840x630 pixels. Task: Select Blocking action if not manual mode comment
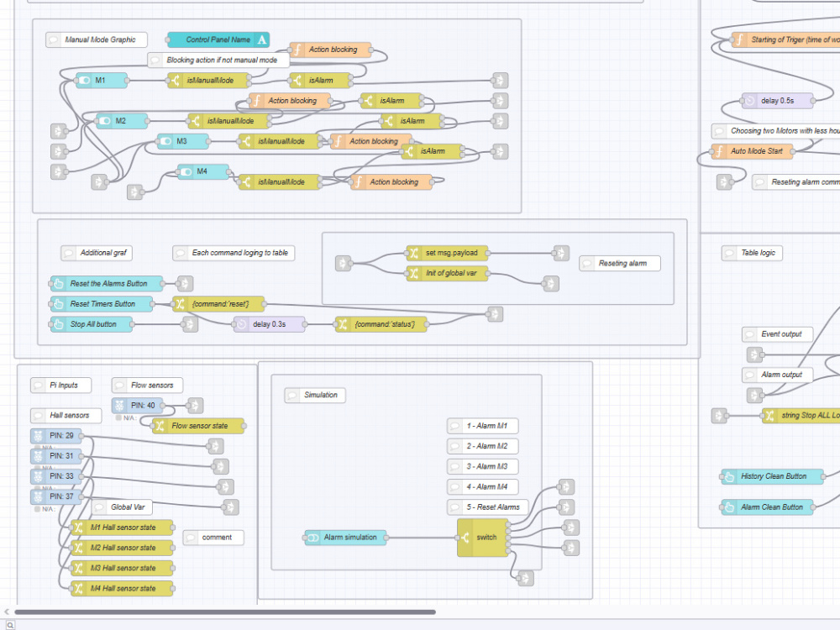click(x=218, y=60)
